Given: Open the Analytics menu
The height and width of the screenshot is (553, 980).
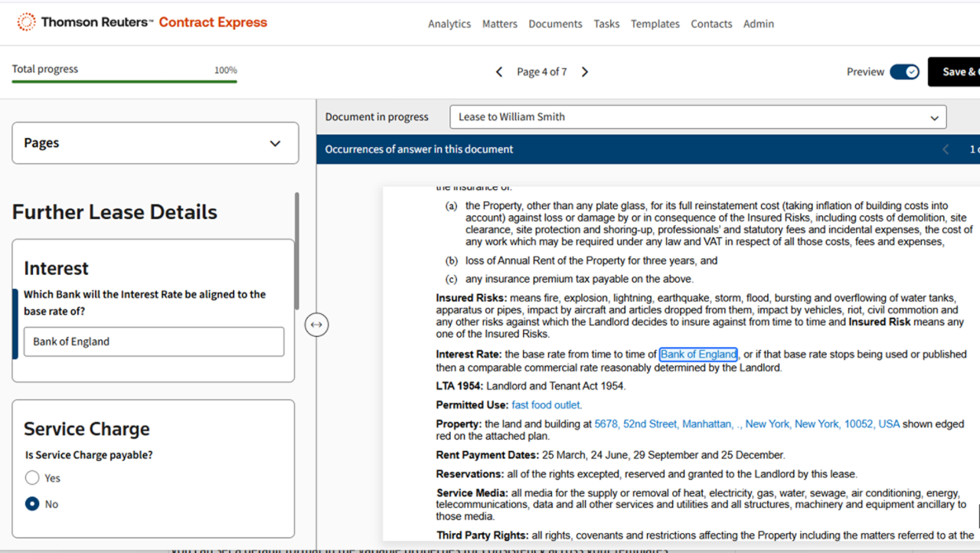Looking at the screenshot, I should [449, 24].
